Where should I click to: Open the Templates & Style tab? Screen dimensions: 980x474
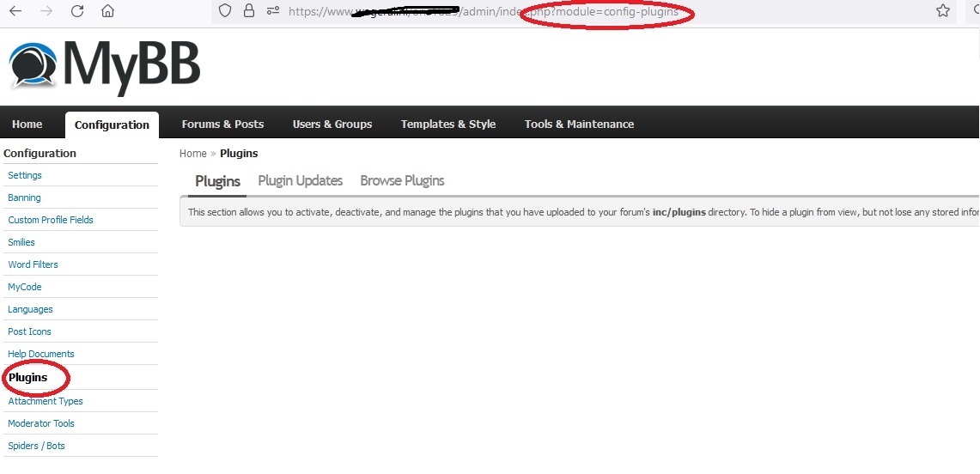click(448, 125)
